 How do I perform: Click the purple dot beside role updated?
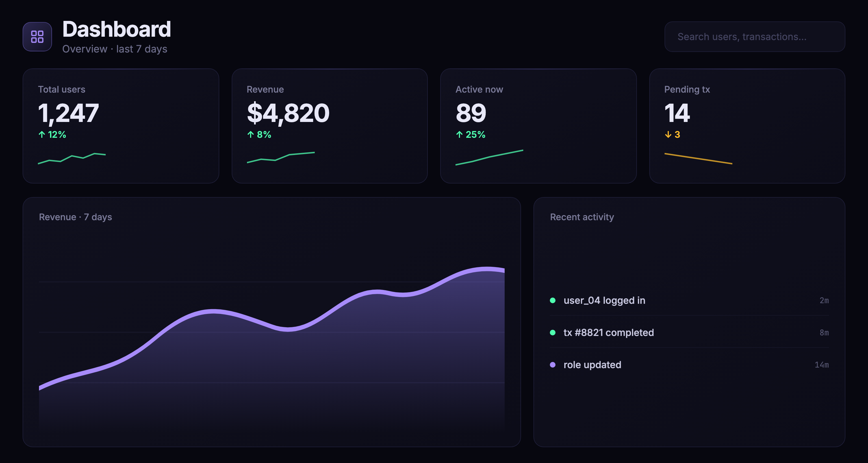coord(553,365)
